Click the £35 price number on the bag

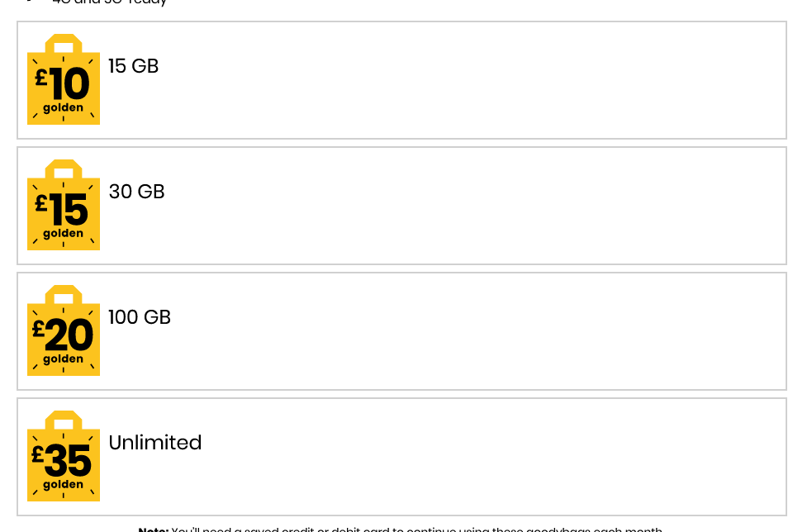[62, 460]
